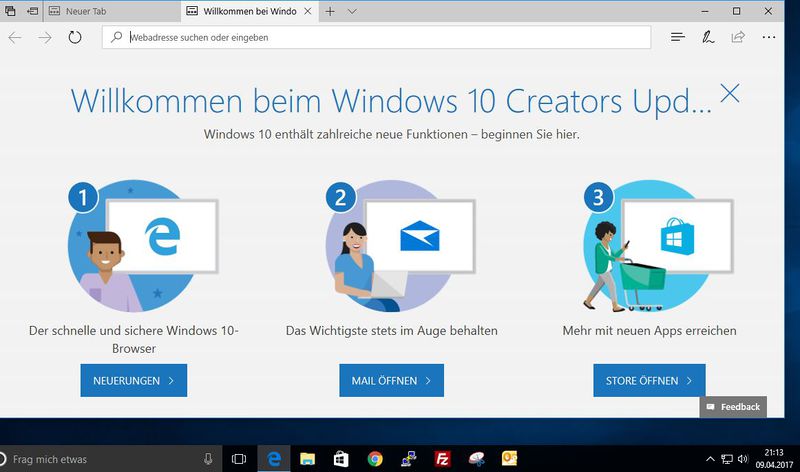Screen dimensions: 800x472
Task: Go forward to next page
Action: tap(45, 37)
